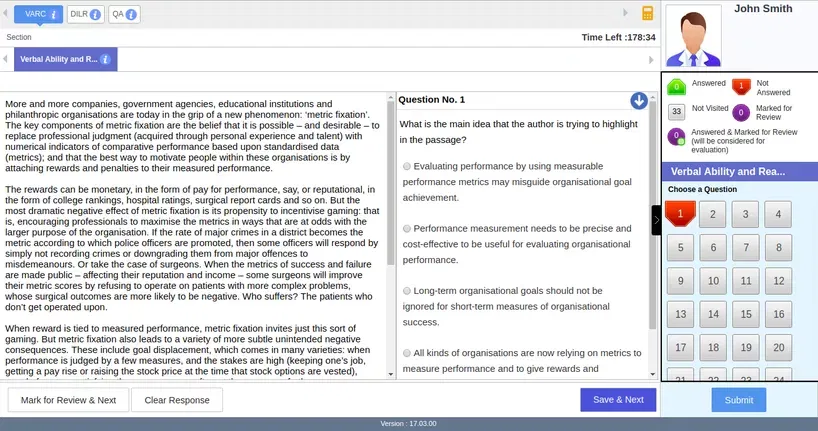Click Mark for Review & Next
The width and height of the screenshot is (818, 431).
click(68, 399)
